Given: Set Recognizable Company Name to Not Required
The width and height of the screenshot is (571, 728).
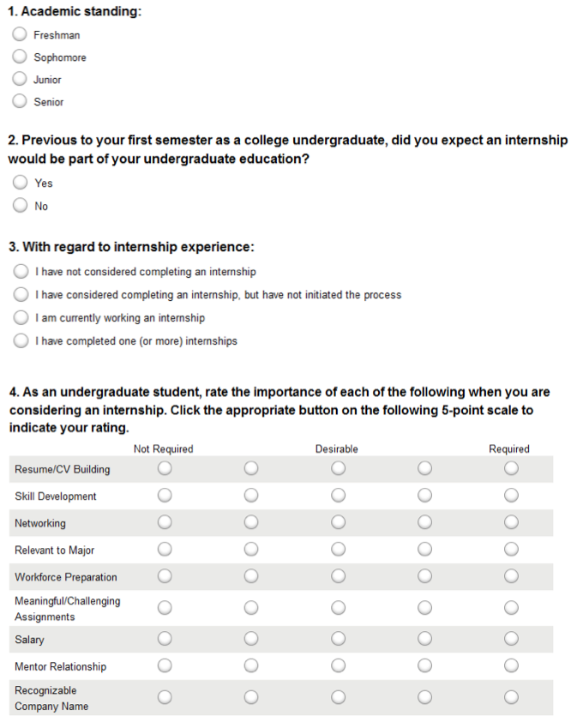Looking at the screenshot, I should pos(165,697).
